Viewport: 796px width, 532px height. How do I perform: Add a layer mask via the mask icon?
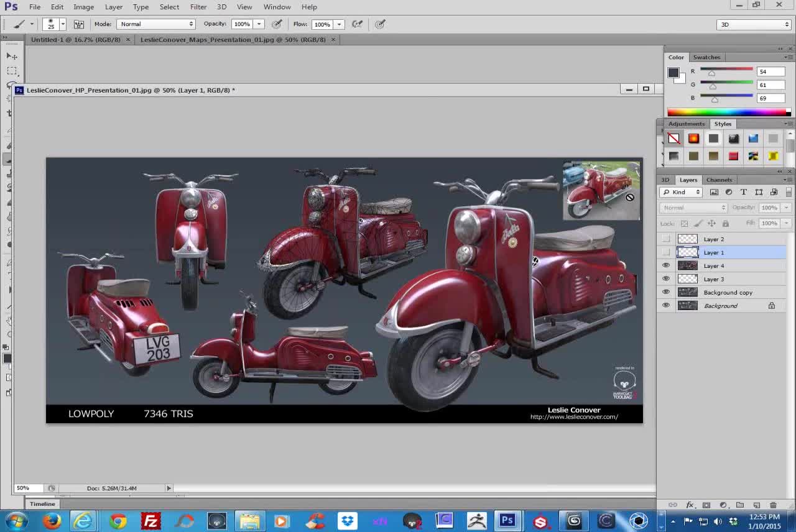(706, 505)
